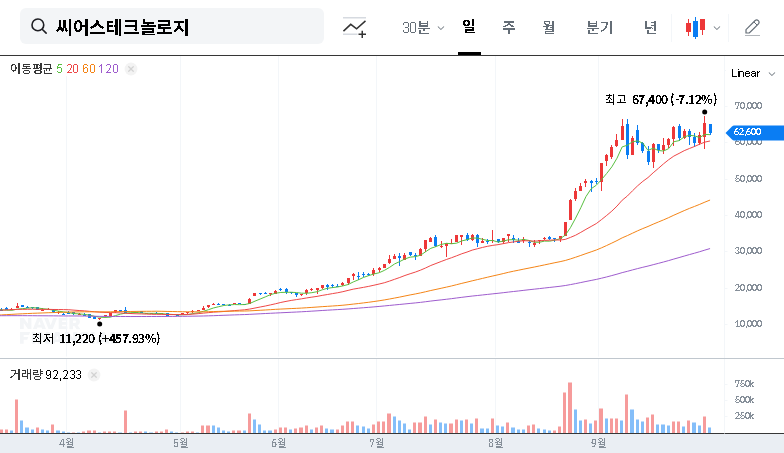Activate the pencil drawing tool

tap(752, 28)
